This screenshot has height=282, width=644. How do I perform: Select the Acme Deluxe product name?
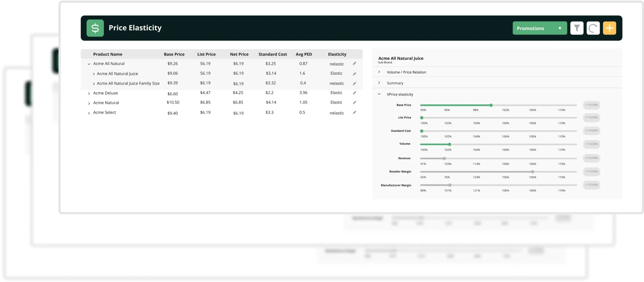coord(106,93)
